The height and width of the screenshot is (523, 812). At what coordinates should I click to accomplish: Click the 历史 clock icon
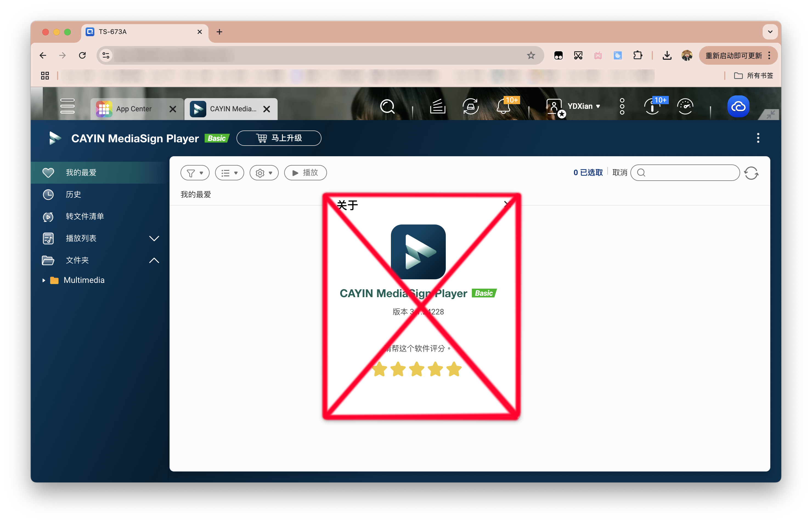click(48, 195)
